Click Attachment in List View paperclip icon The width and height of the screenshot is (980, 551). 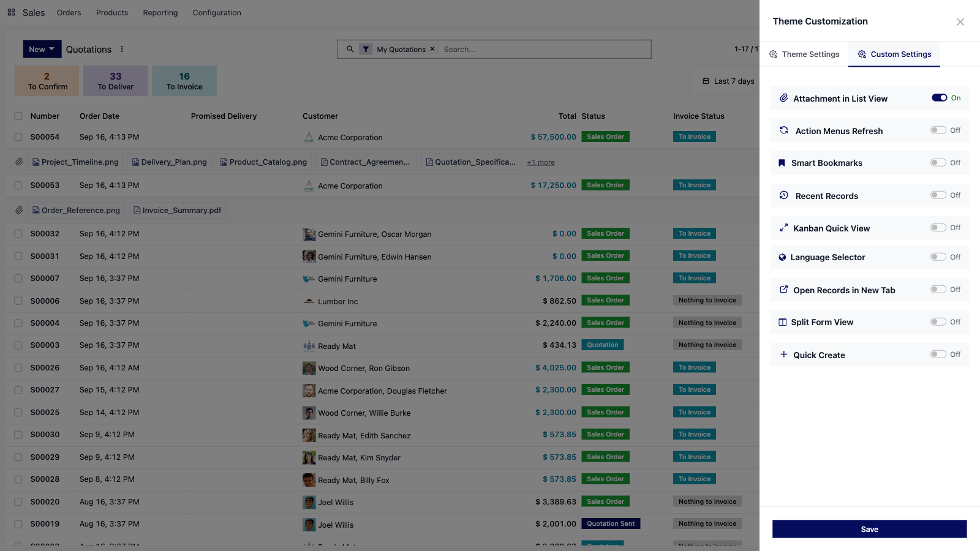click(783, 98)
